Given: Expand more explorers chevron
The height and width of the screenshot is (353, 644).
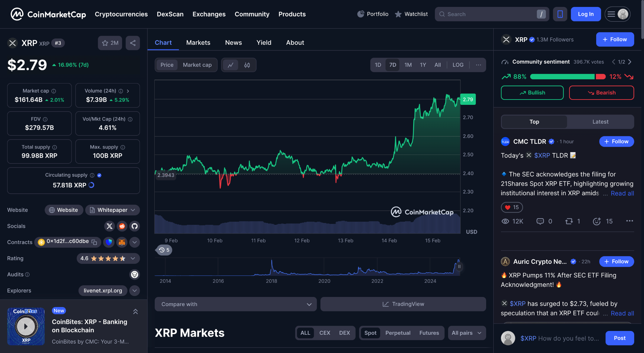Looking at the screenshot, I should [x=135, y=291].
